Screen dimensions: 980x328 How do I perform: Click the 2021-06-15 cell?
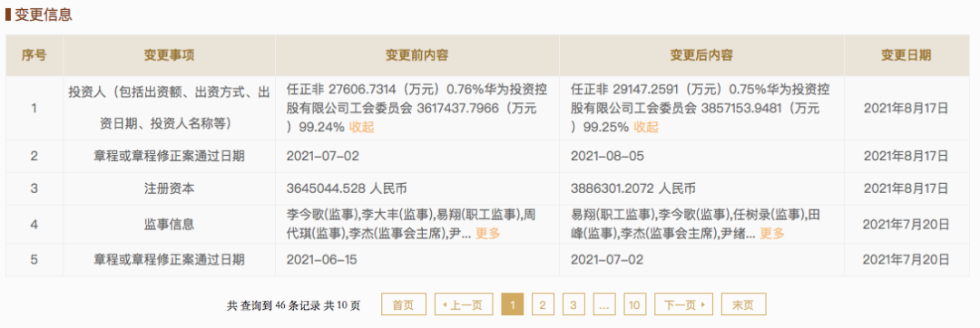tap(322, 259)
